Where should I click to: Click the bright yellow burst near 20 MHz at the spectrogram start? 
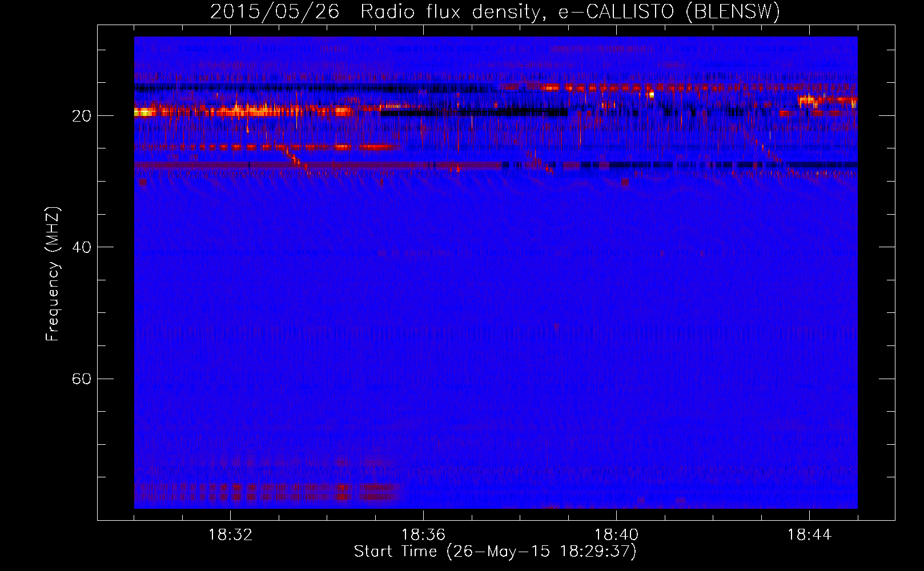144,112
